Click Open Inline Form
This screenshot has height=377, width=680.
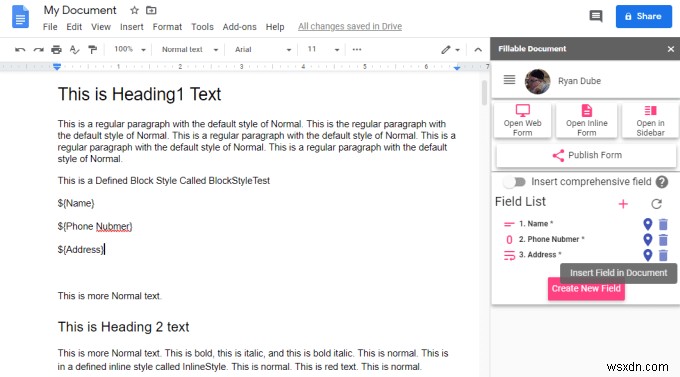(x=586, y=121)
